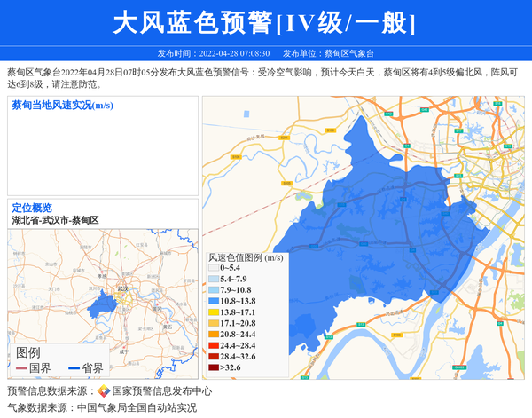This screenshot has width=532, height=418.
Task: Click the 0~5.4 wind speed swatch
Action: point(213,267)
